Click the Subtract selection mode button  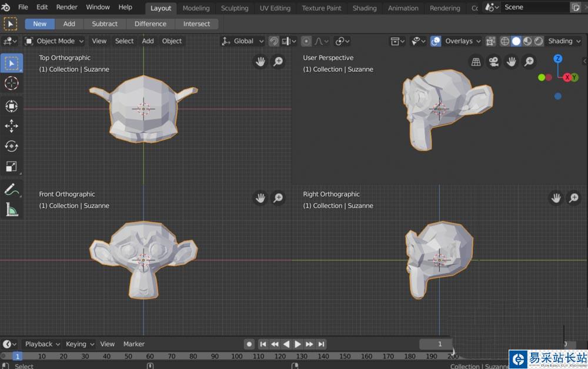point(105,24)
